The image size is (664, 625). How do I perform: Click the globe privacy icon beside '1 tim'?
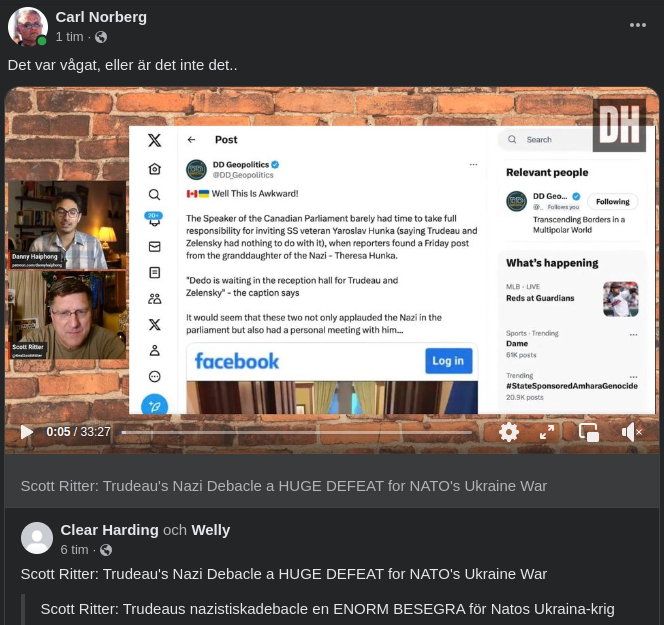coord(100,37)
